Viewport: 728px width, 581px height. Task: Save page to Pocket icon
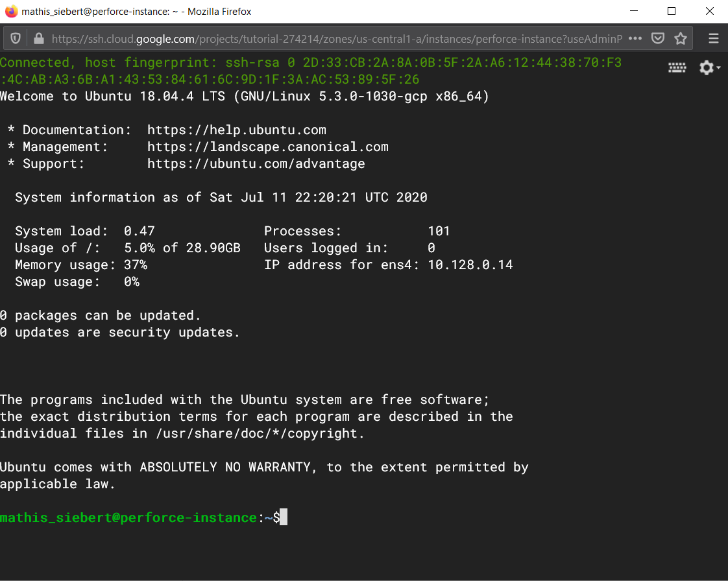(657, 38)
